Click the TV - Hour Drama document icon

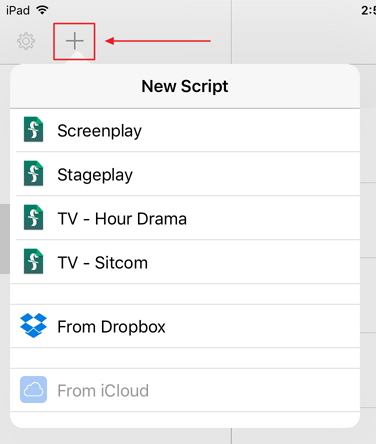[x=33, y=217]
